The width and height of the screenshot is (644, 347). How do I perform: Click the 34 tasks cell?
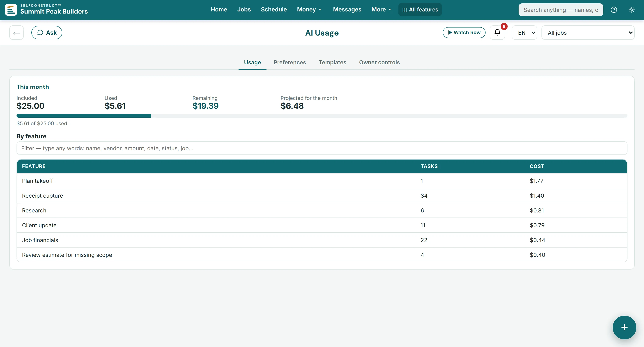(x=424, y=196)
